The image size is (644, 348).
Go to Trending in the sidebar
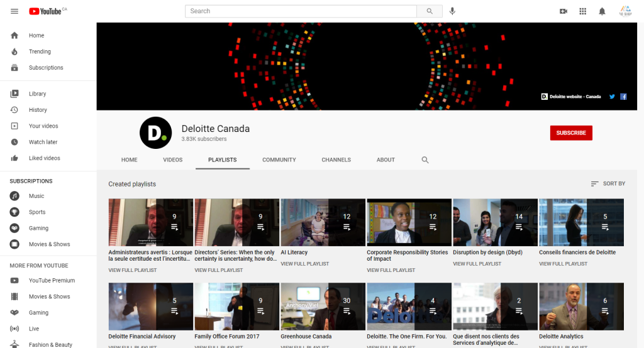point(40,52)
